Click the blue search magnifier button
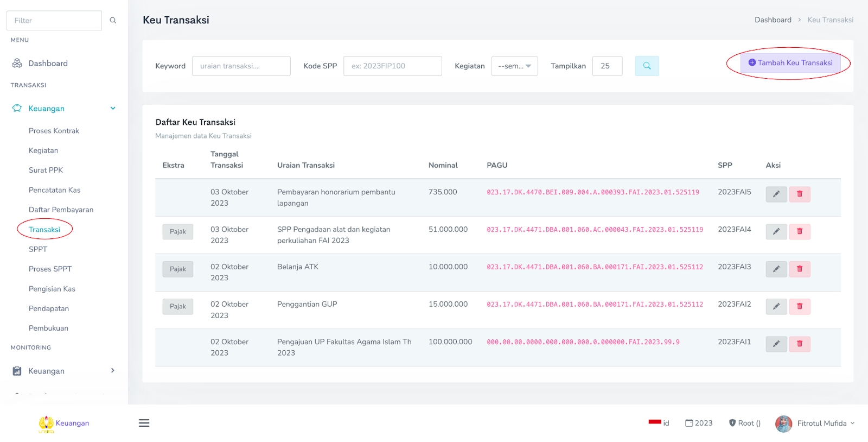Image resolution: width=868 pixels, height=442 pixels. [x=647, y=66]
